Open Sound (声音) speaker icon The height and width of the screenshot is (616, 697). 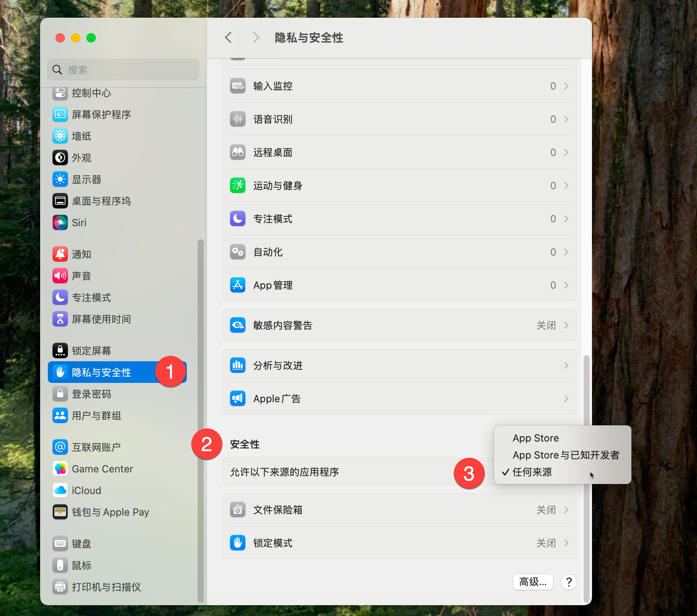coord(60,276)
